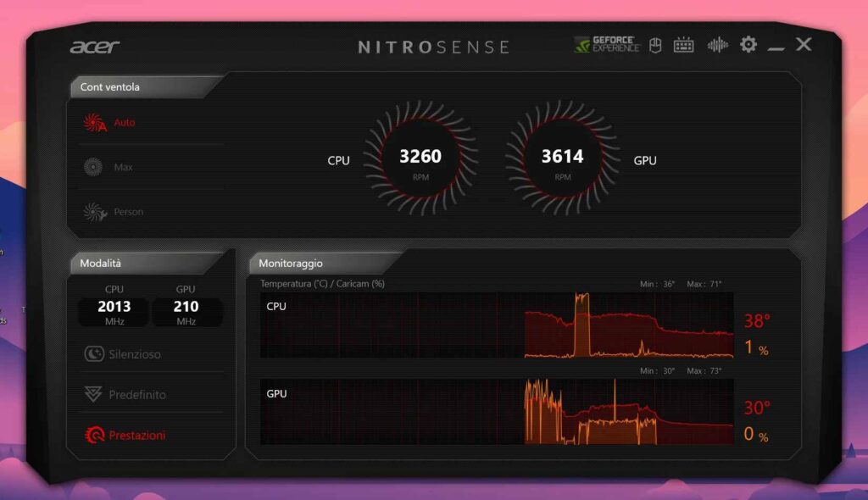Click the GPU temperature graph

497,412
